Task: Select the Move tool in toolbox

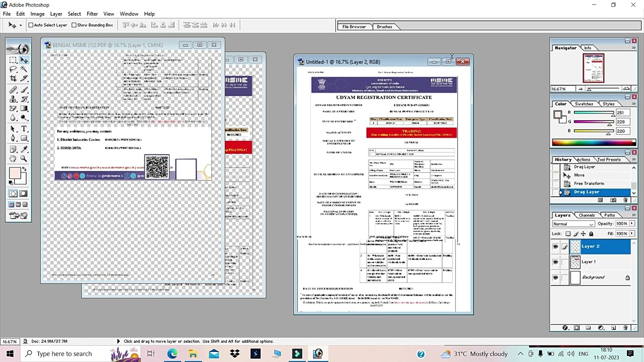Action: [x=24, y=60]
